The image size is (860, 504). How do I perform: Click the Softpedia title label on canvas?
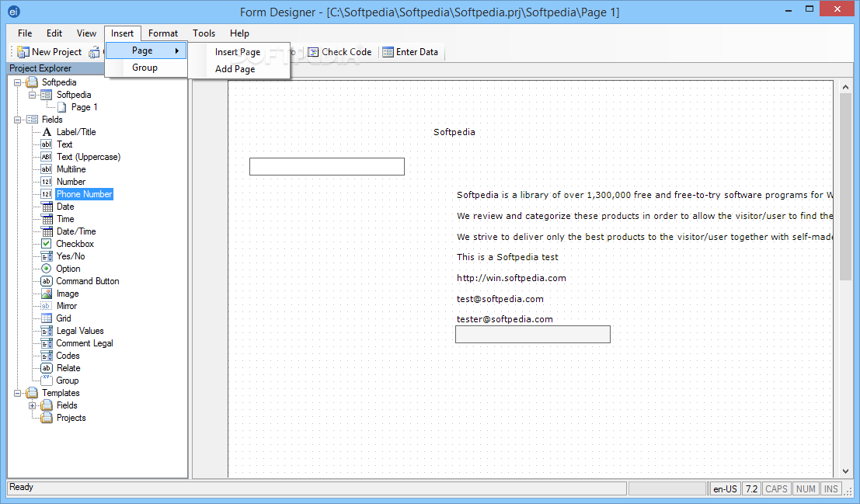point(454,132)
